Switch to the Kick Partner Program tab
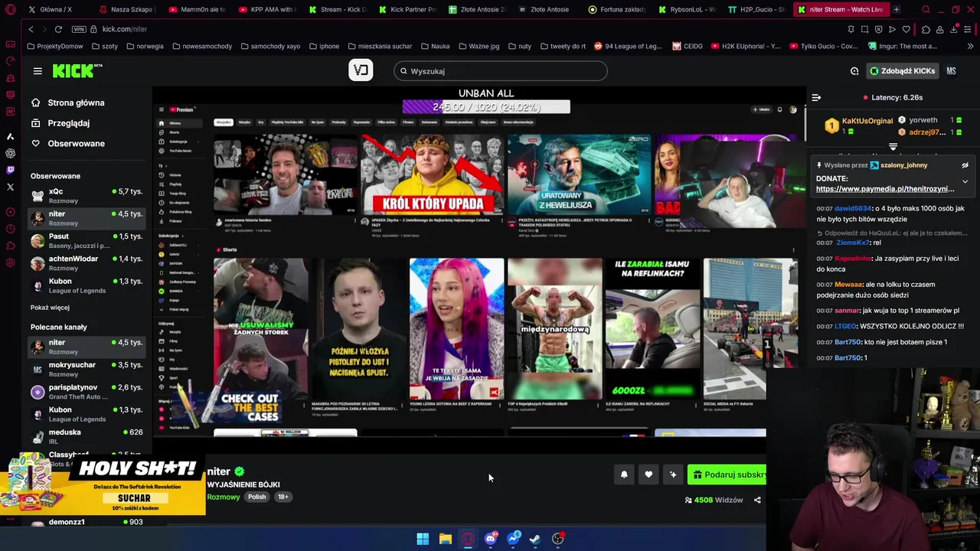The height and width of the screenshot is (551, 980). (x=407, y=10)
